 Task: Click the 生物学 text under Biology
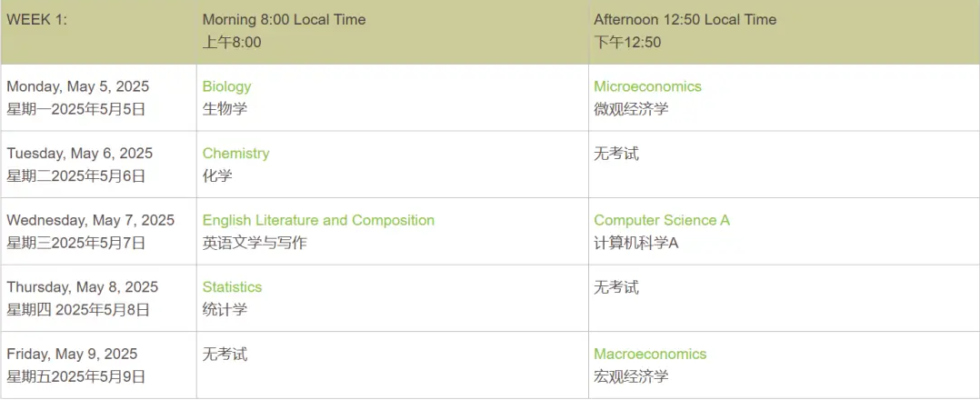[225, 109]
